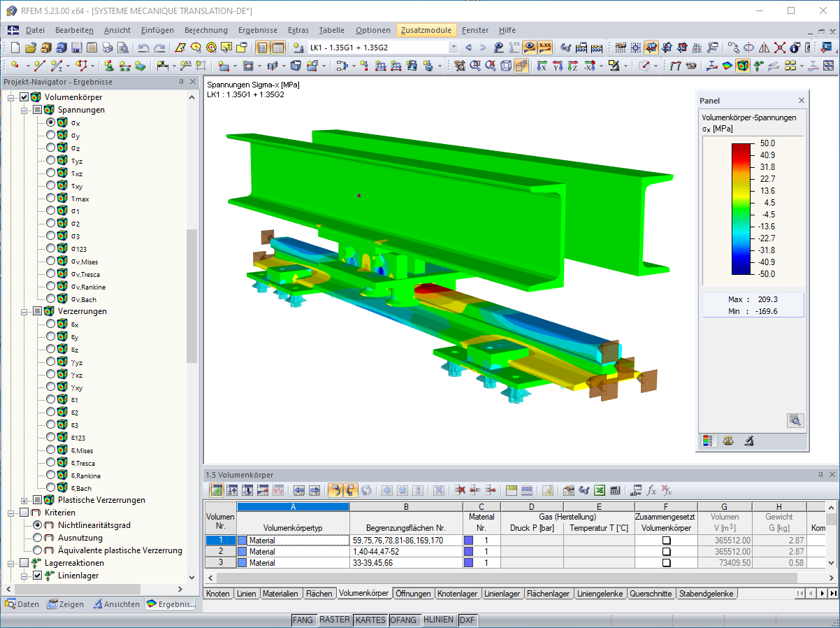
Task: Select Äquivalente plastische Verzerrung radio button
Action: coord(38,550)
